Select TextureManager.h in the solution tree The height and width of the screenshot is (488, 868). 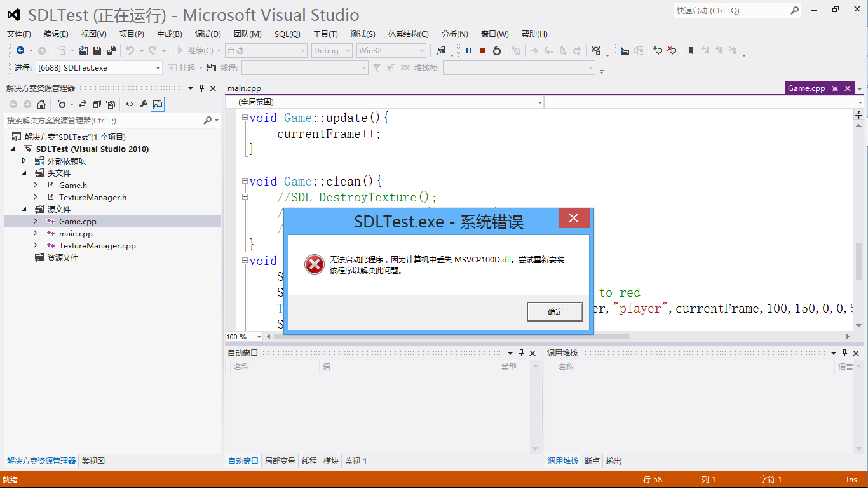pyautogui.click(x=93, y=197)
